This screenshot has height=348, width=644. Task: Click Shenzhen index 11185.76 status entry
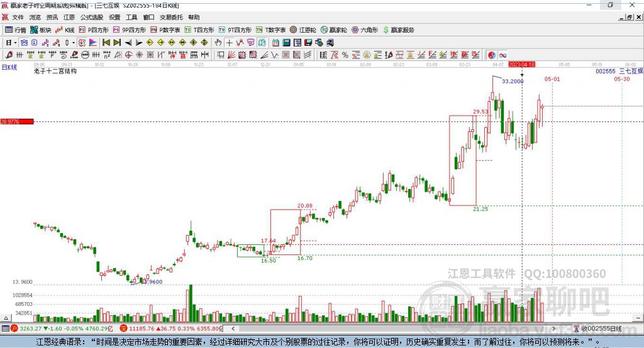(x=171, y=329)
